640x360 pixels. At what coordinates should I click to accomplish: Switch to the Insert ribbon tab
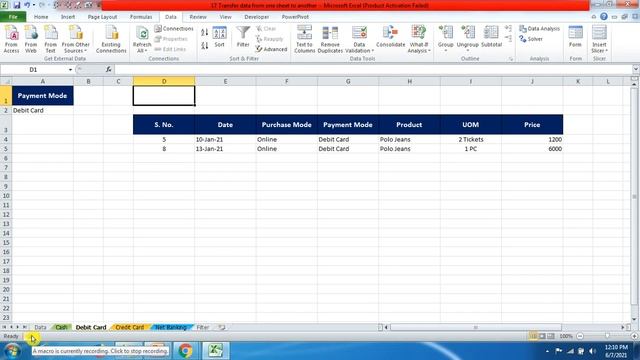(68, 17)
